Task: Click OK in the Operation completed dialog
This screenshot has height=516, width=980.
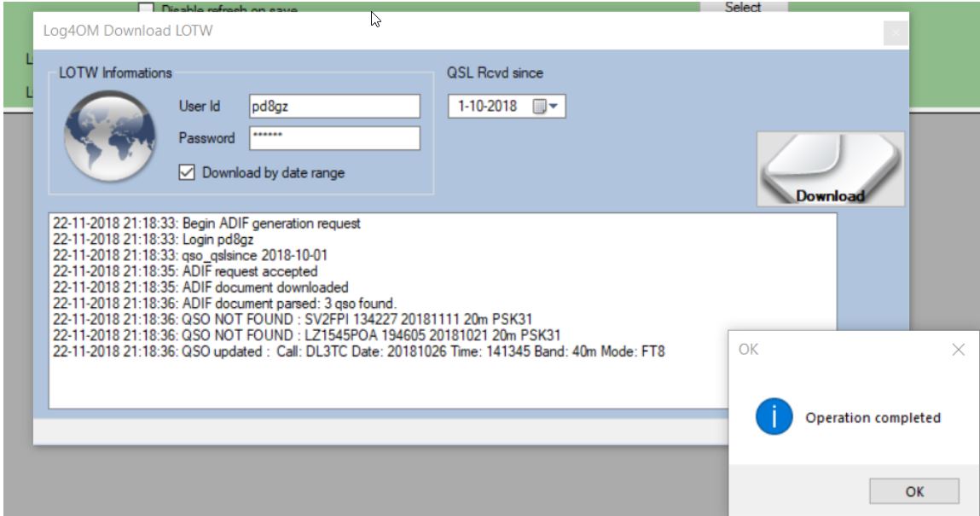Action: coord(913,491)
